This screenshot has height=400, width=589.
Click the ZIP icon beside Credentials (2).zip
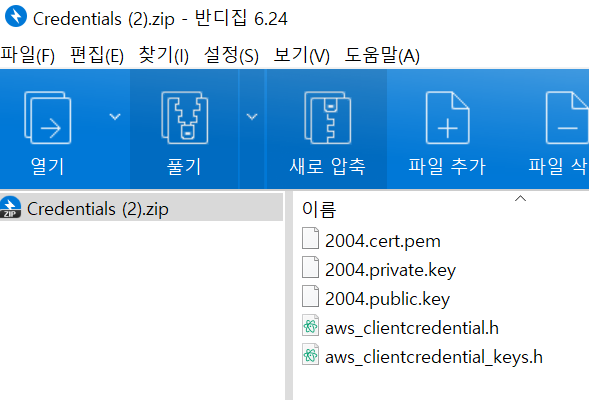click(x=11, y=207)
